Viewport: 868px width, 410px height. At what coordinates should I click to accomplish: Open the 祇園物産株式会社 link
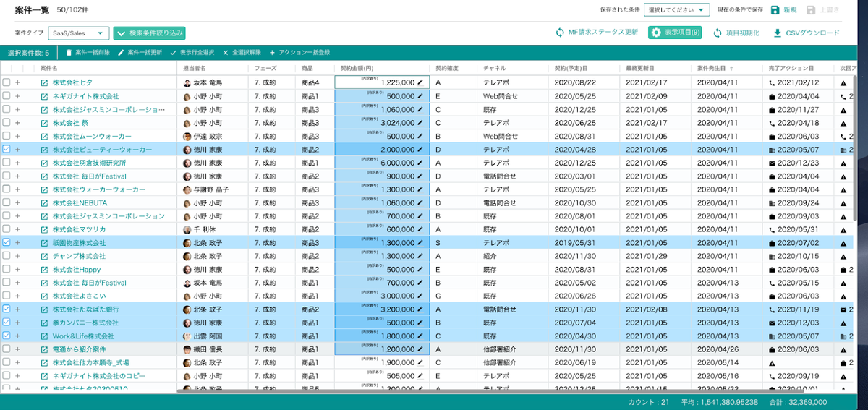pyautogui.click(x=79, y=243)
